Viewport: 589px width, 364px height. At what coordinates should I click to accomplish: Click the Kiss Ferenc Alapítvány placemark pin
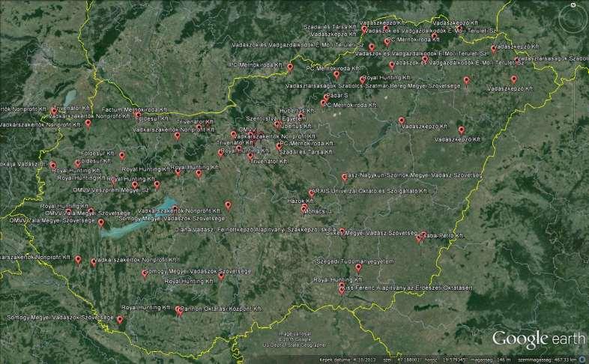(342, 290)
